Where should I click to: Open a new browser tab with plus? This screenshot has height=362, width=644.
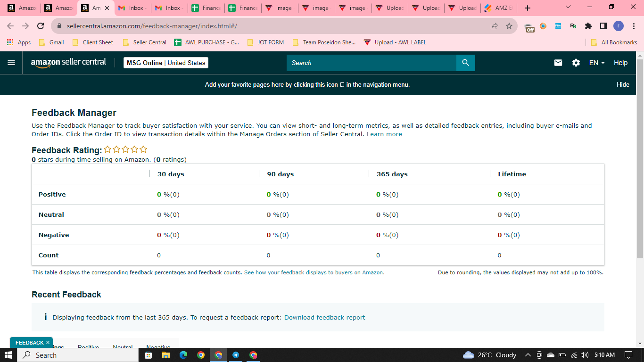pyautogui.click(x=528, y=8)
